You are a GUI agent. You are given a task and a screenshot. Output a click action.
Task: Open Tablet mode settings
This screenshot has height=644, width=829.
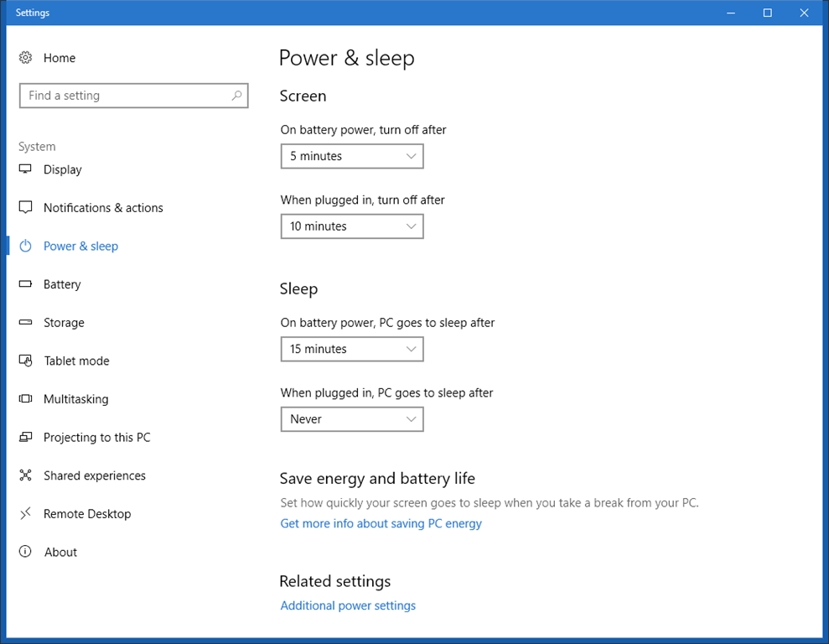25,361
